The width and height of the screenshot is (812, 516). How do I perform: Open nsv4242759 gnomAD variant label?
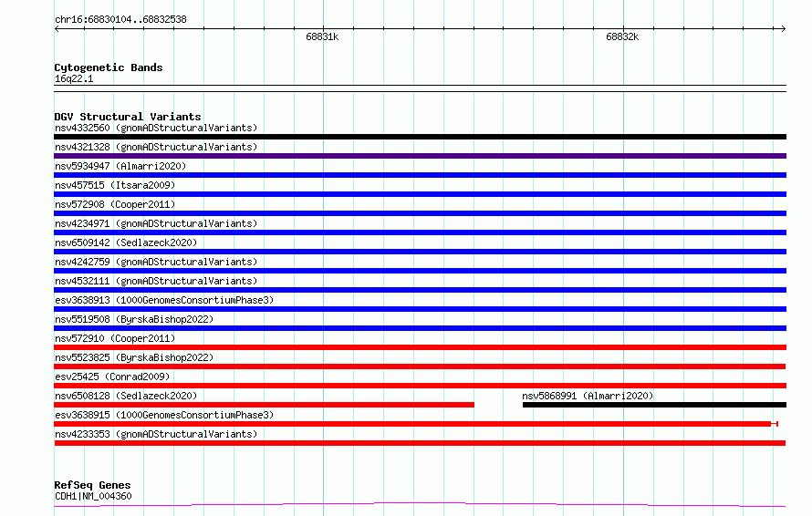[x=156, y=262]
